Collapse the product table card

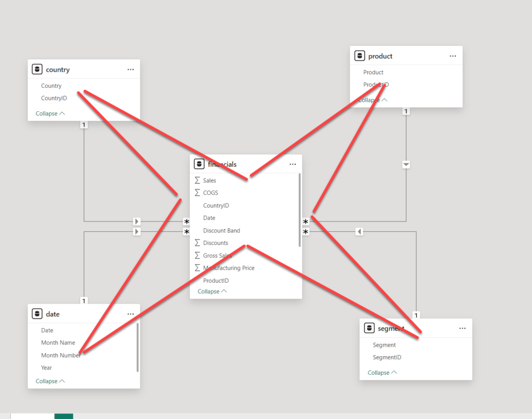[x=373, y=100]
